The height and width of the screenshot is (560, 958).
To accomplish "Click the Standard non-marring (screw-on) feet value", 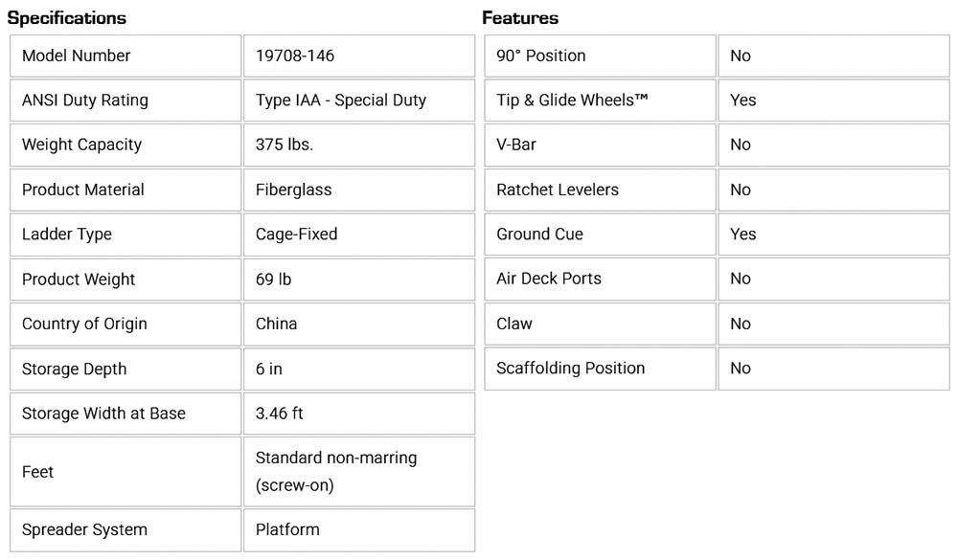I will coord(336,471).
